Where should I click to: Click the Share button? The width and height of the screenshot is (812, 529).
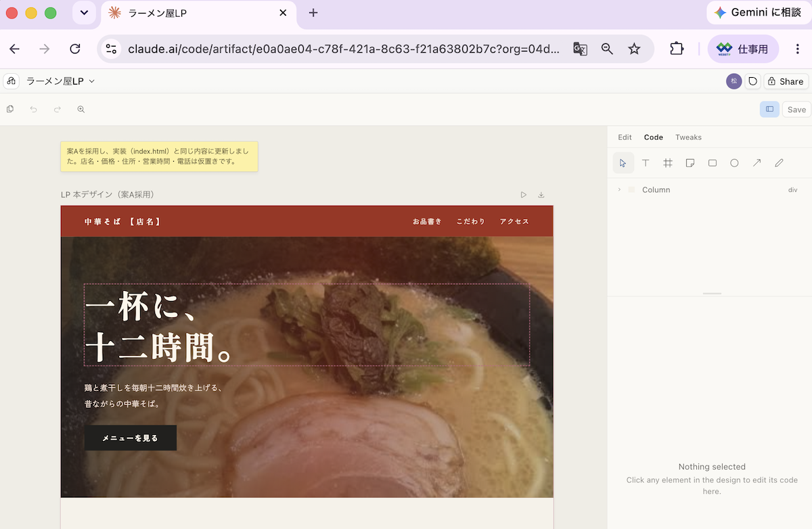click(786, 81)
